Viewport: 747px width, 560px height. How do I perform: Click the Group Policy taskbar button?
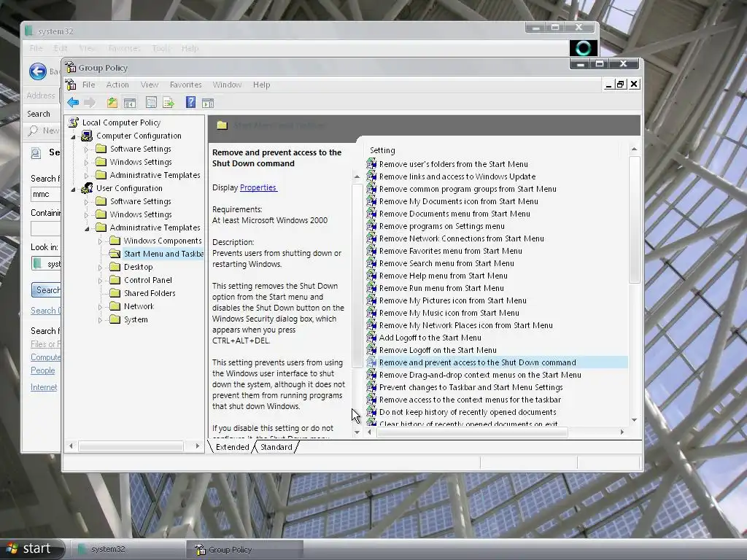(244, 550)
